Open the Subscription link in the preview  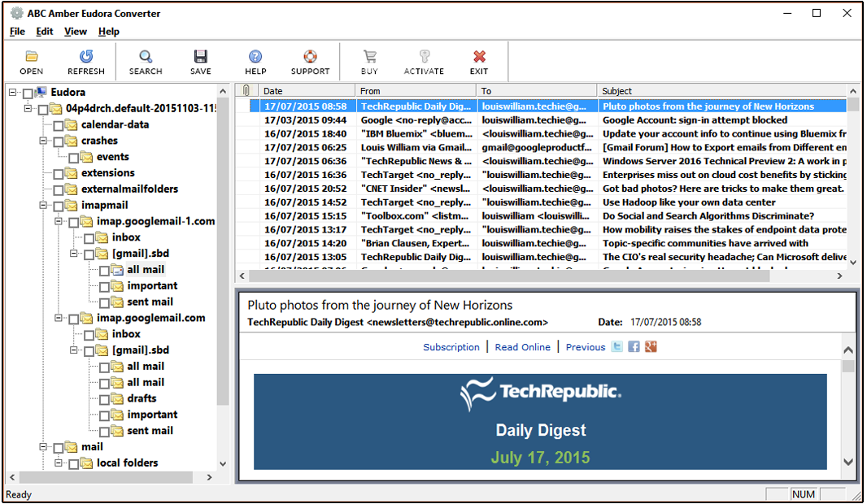click(x=451, y=347)
